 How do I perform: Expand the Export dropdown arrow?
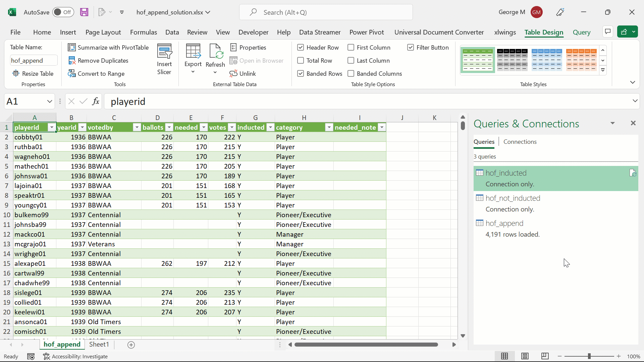[193, 72]
